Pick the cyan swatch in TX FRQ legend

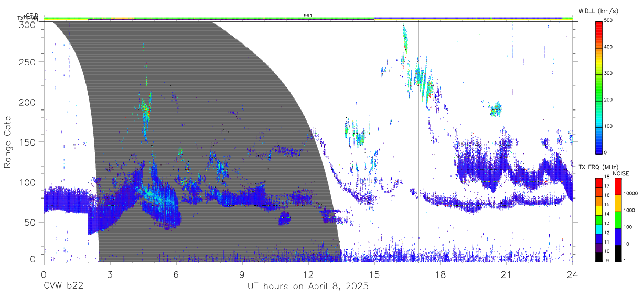[599, 228]
